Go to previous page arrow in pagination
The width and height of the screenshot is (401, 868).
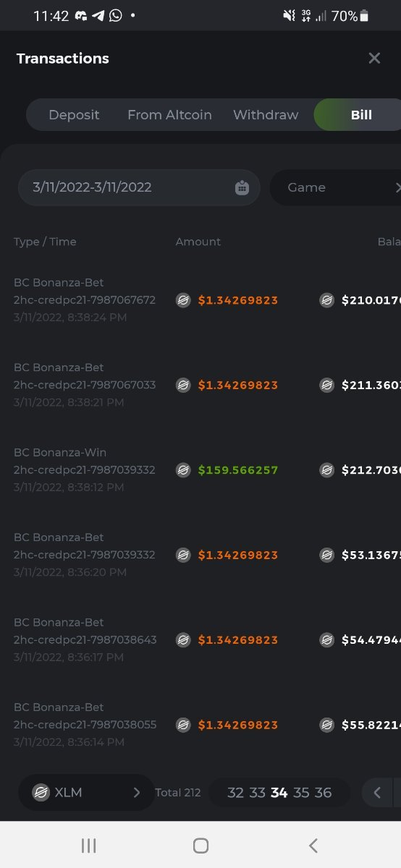(376, 793)
